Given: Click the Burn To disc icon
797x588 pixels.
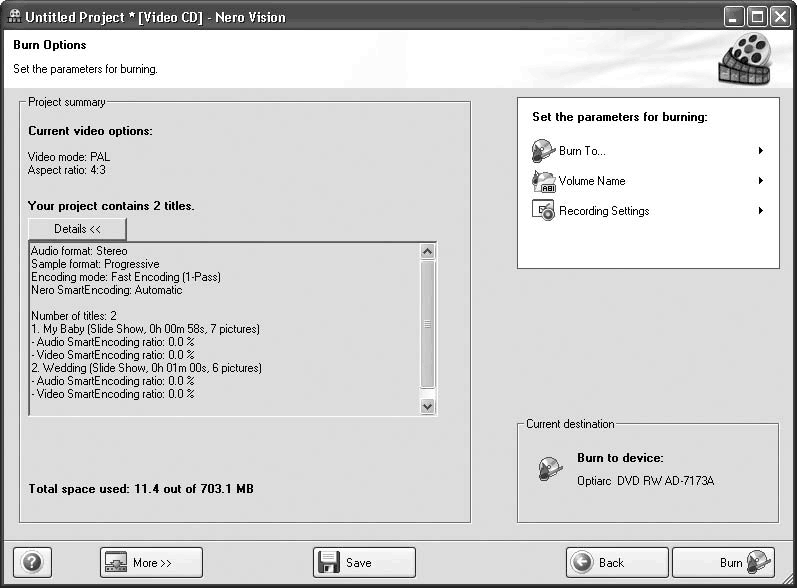Looking at the screenshot, I should coord(542,151).
